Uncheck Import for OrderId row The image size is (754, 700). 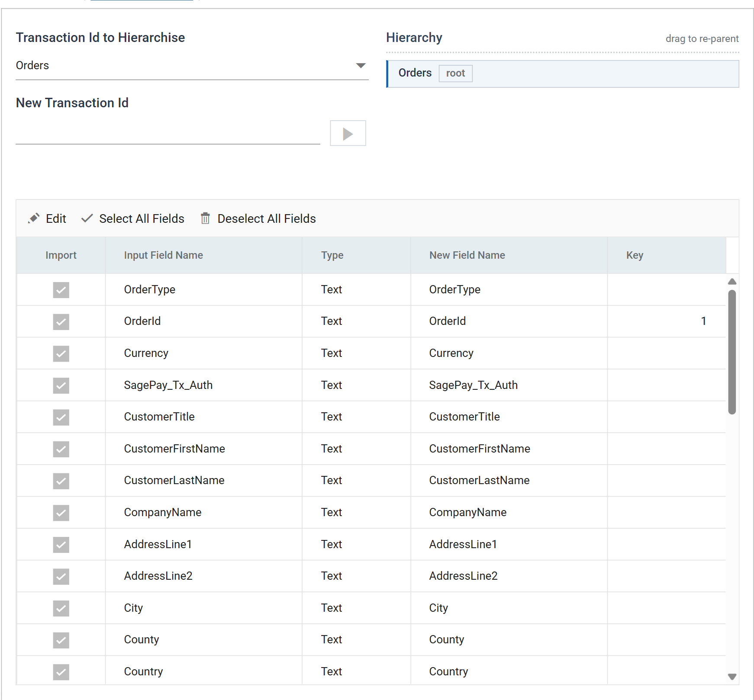pyautogui.click(x=61, y=322)
